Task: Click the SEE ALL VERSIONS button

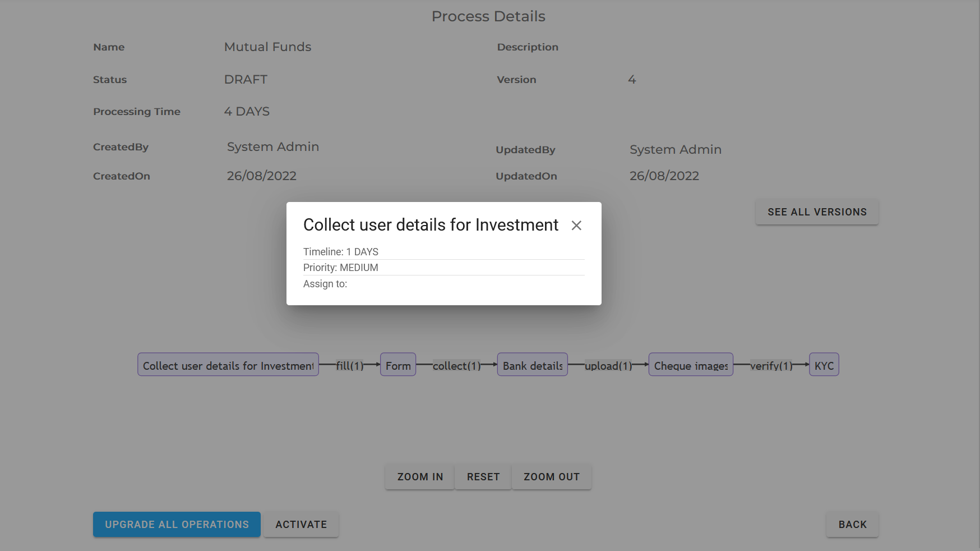Action: coord(816,212)
